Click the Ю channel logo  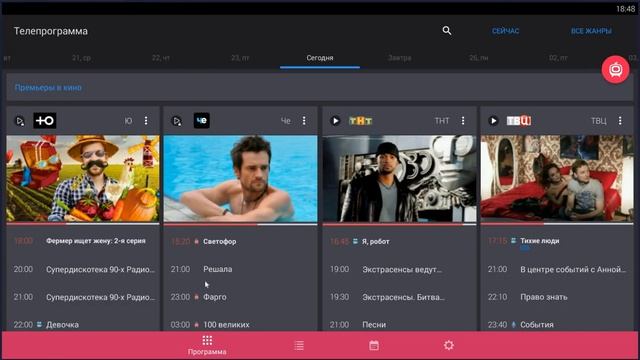coord(45,121)
